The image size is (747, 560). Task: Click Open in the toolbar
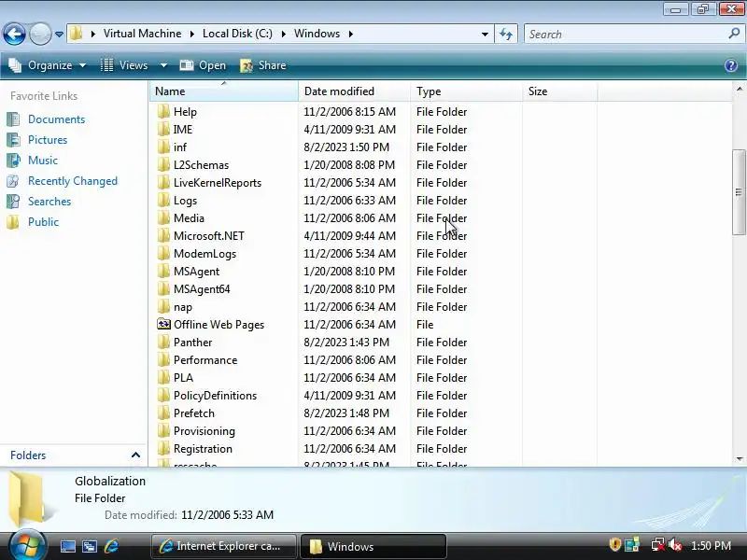(x=203, y=65)
